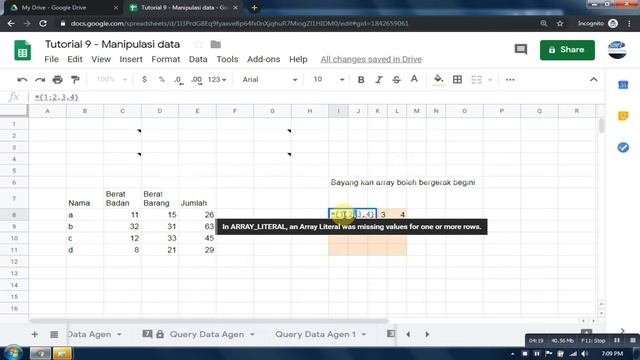
Task: Decrease decimal places icon
Action: [178, 80]
